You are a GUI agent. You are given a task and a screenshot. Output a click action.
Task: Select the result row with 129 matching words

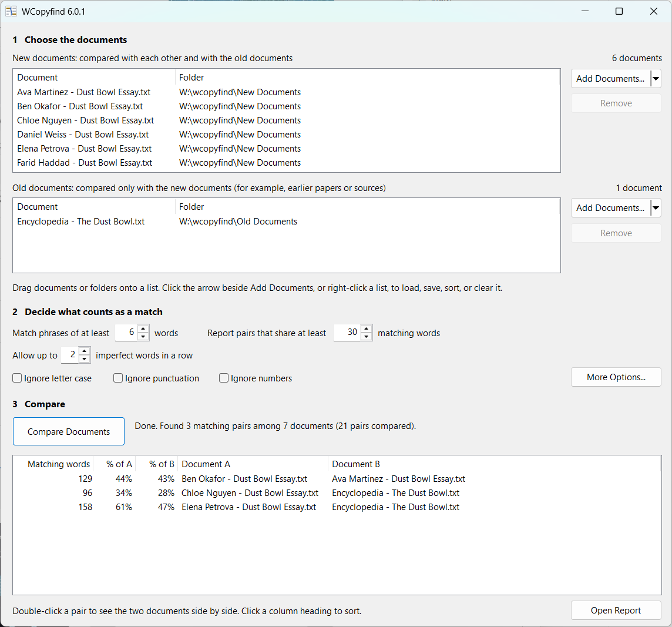pos(337,478)
